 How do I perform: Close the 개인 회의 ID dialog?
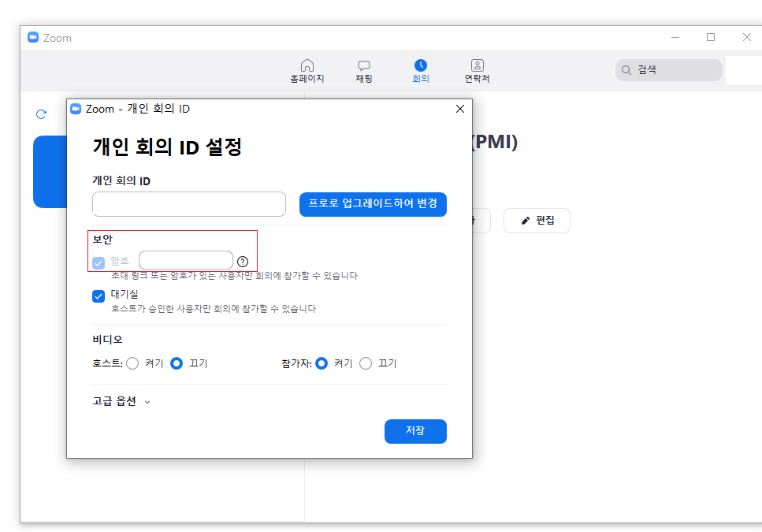tap(459, 109)
